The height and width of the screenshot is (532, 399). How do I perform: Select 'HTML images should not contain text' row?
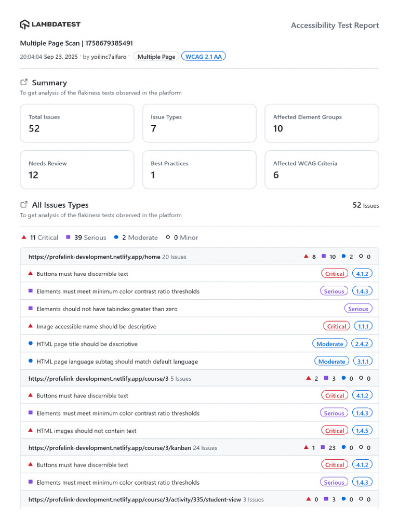199,431
